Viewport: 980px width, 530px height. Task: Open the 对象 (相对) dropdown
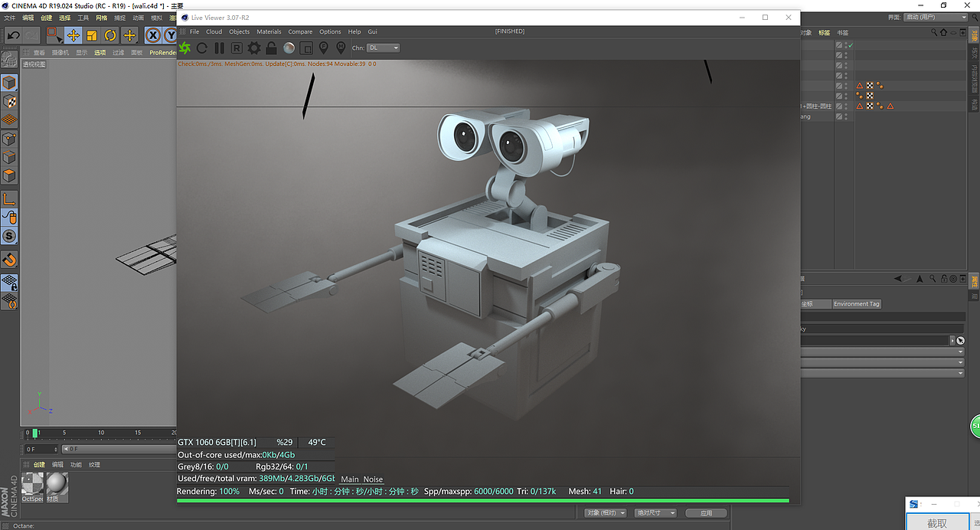pyautogui.click(x=606, y=512)
